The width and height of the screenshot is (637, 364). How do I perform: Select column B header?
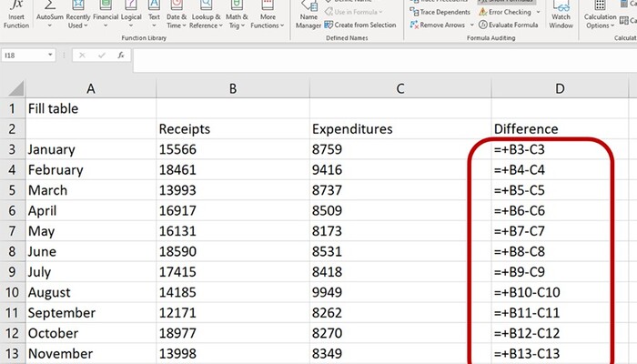[233, 88]
